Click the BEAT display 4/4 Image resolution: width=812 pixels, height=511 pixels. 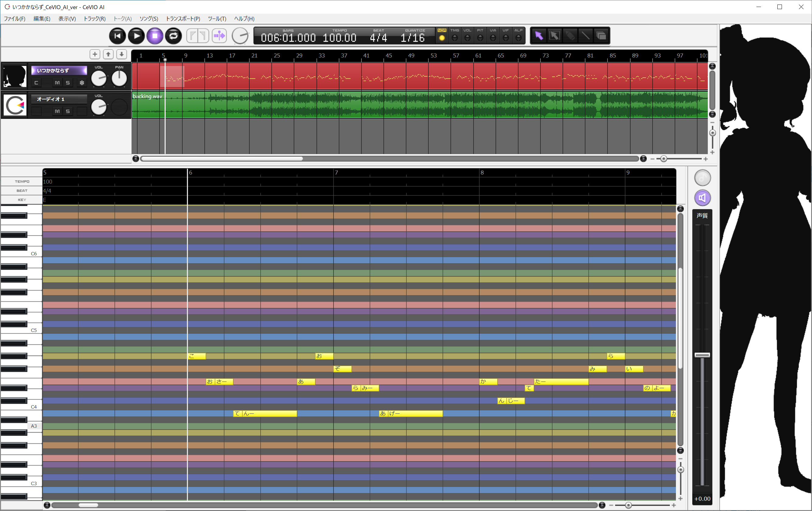(x=378, y=38)
